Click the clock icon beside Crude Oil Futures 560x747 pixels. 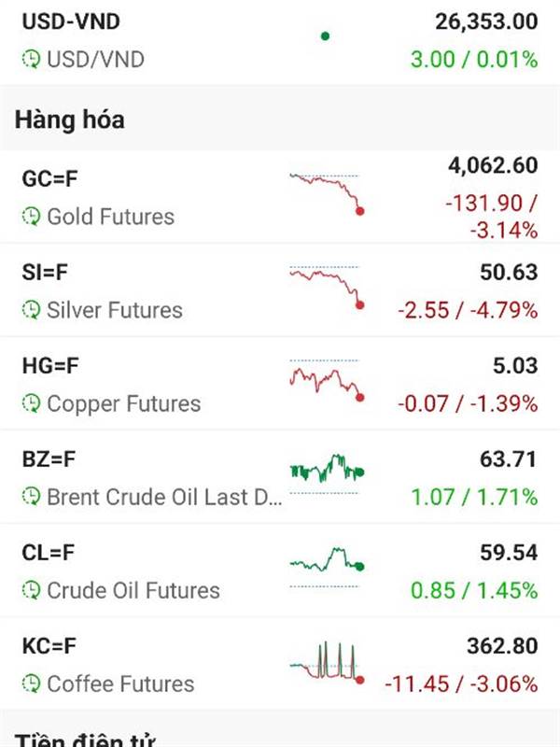point(31,590)
